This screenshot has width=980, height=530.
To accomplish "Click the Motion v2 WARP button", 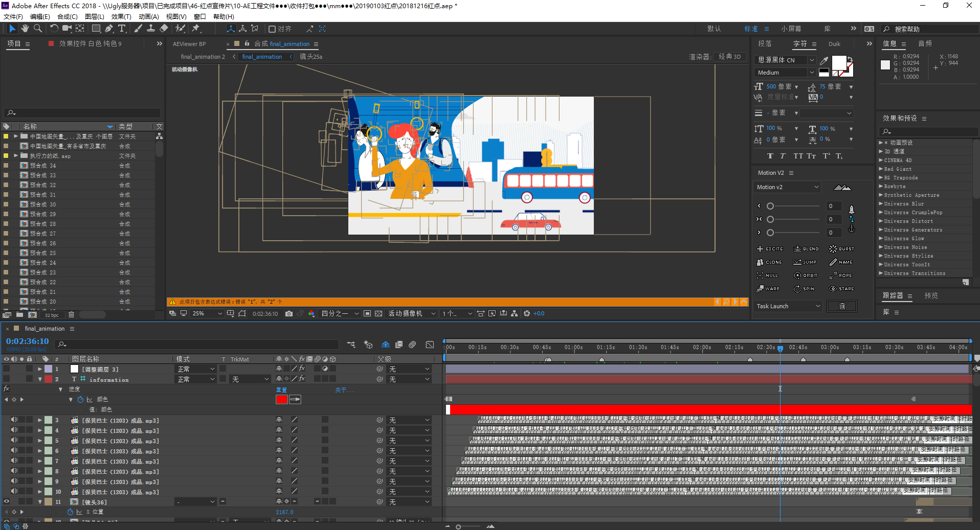I will tap(768, 289).
